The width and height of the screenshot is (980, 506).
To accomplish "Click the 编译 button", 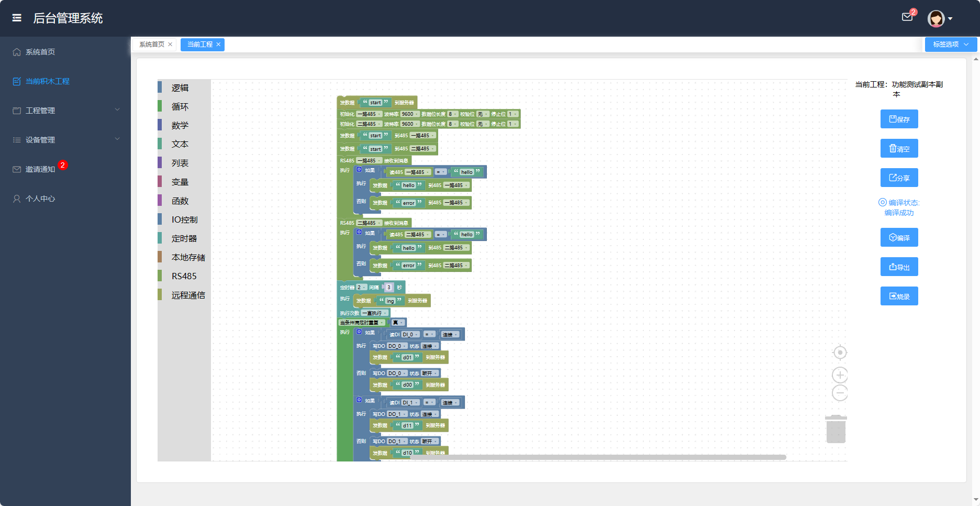I will 899,237.
